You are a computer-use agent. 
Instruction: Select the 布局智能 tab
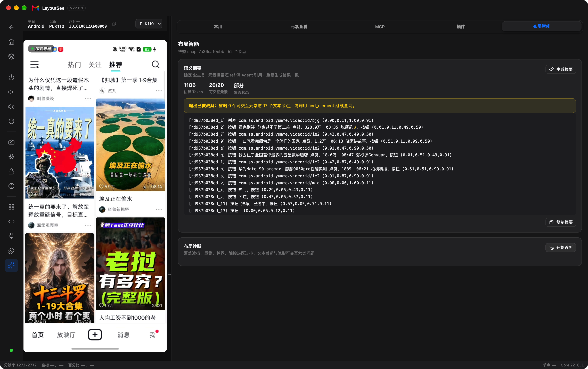click(x=541, y=26)
